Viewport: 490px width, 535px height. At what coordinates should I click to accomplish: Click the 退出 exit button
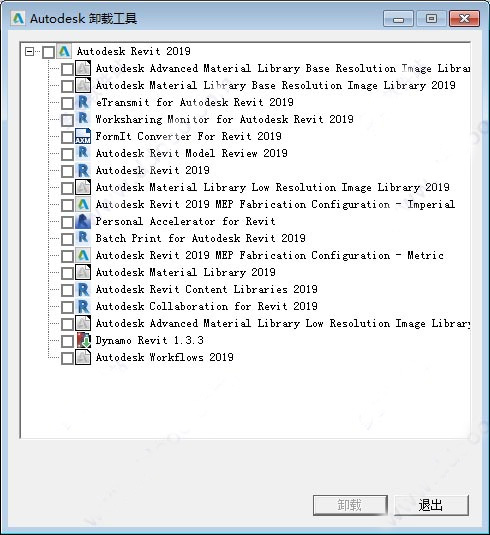click(431, 505)
